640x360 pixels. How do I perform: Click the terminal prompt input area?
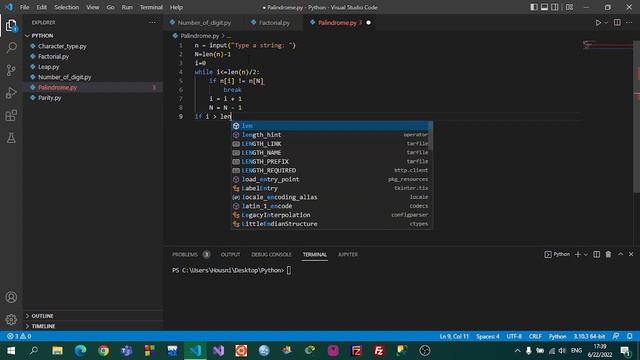(289, 270)
